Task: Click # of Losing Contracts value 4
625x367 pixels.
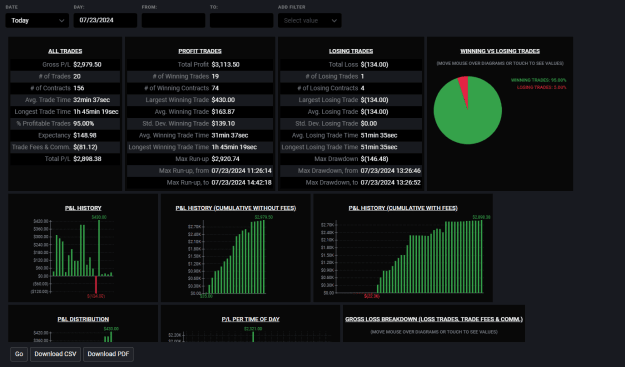Action: [363, 88]
